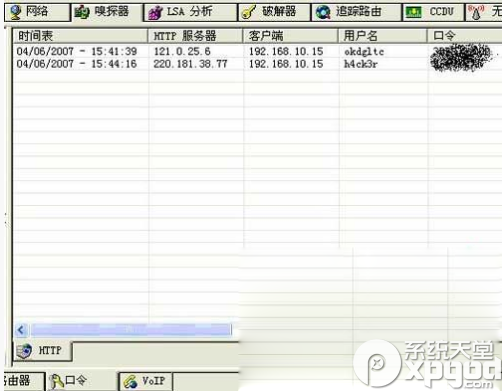Sort by 用户名 column header

383,36
